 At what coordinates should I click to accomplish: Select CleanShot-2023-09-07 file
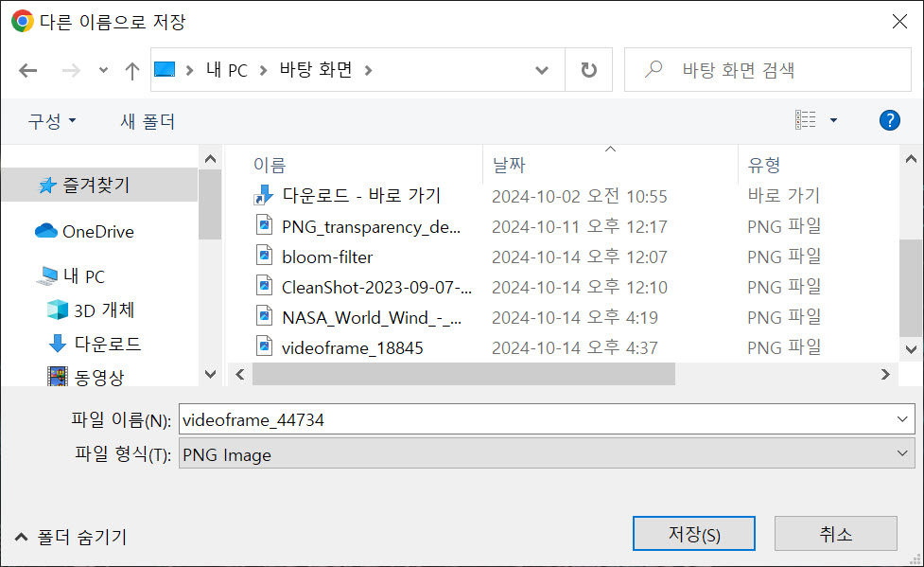pyautogui.click(x=376, y=288)
